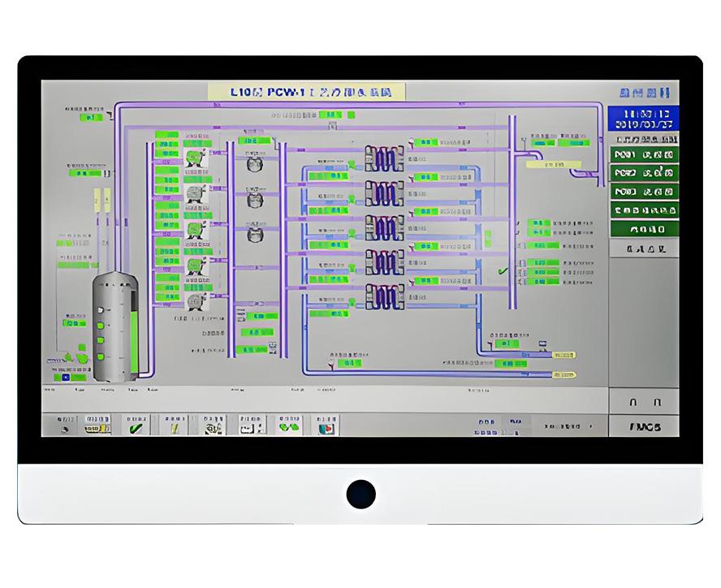This screenshot has width=721, height=588.
Task: Open the first green PCW button in right panel
Action: pyautogui.click(x=644, y=154)
